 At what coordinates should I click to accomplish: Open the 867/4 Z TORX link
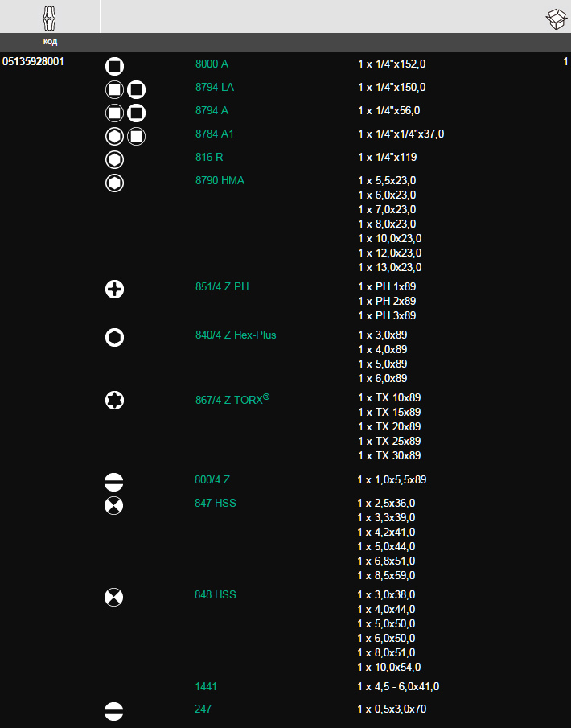(232, 399)
